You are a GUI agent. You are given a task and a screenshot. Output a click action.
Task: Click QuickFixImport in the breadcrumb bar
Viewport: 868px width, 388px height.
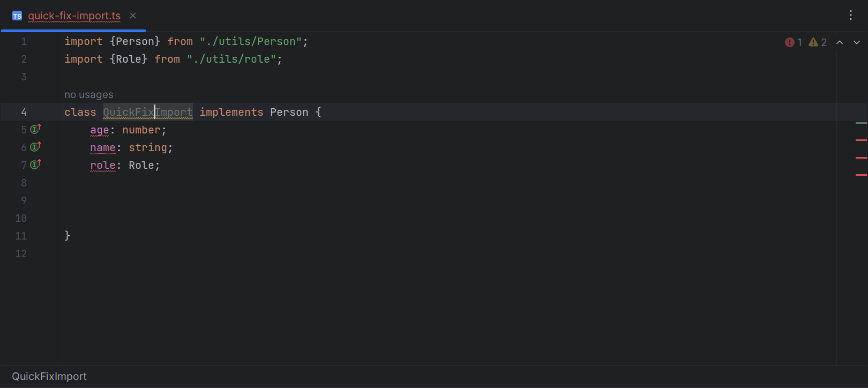pos(49,376)
